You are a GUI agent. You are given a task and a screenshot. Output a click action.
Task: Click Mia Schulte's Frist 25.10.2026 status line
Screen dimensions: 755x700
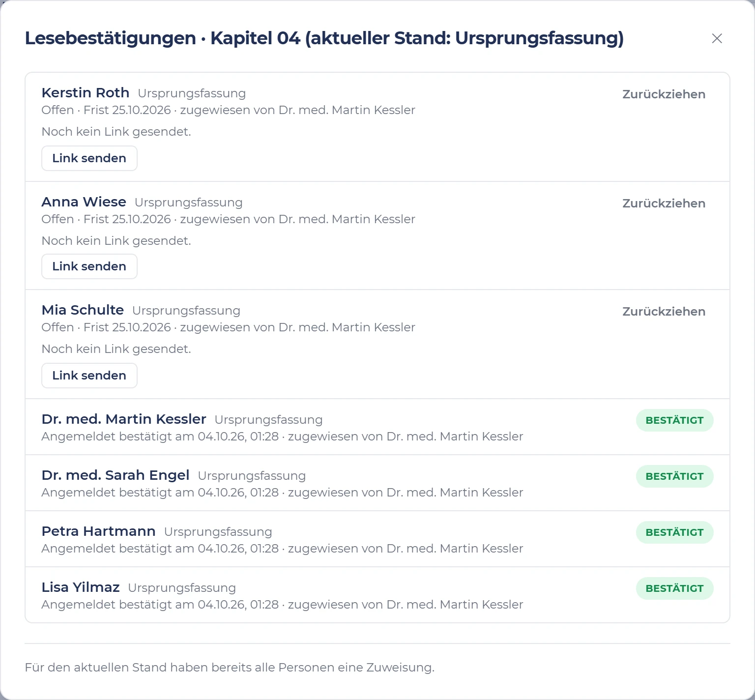[x=229, y=327]
